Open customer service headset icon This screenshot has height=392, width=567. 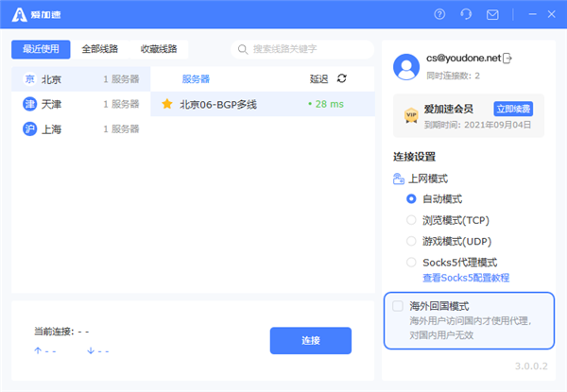tap(466, 14)
